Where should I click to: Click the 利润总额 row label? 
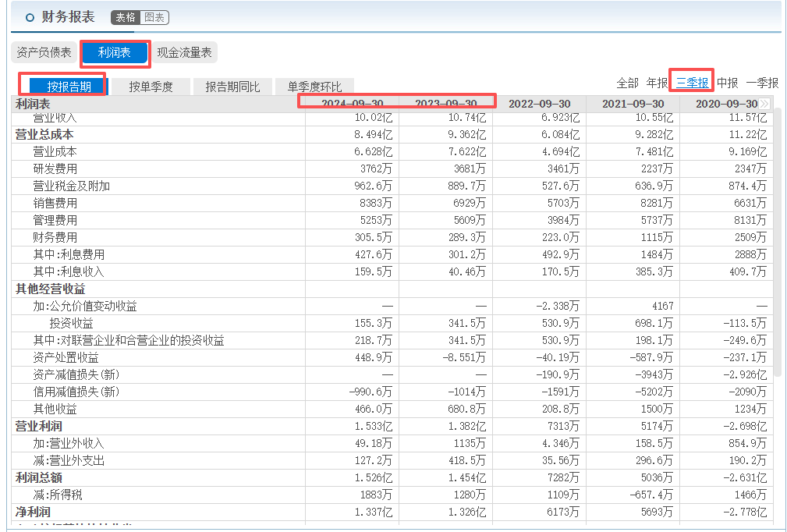click(39, 477)
